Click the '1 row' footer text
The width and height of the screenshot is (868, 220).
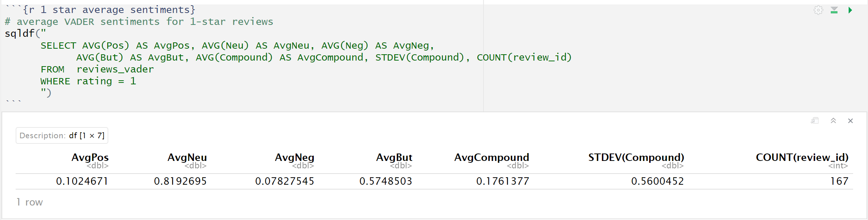tap(29, 202)
